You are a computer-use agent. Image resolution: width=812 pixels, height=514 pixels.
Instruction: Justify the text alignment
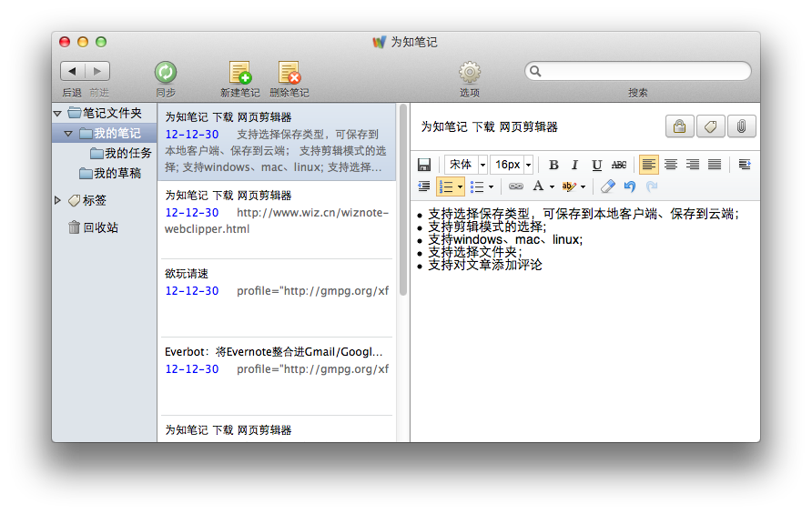point(715,165)
